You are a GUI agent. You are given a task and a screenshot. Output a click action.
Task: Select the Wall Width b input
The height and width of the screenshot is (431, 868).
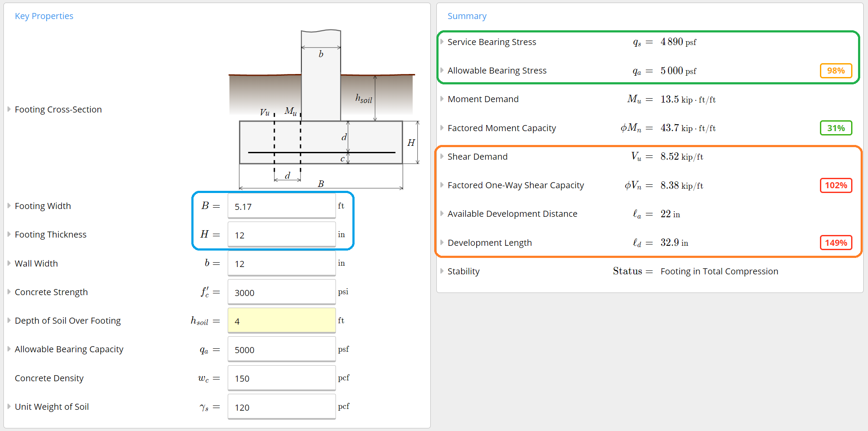pyautogui.click(x=282, y=264)
